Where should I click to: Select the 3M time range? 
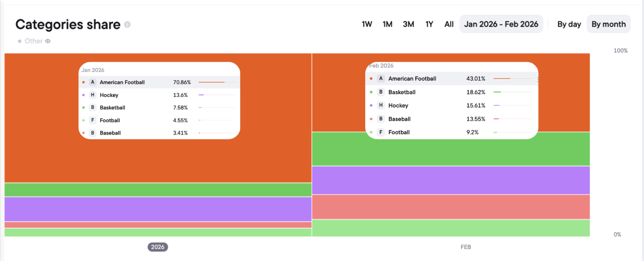(408, 24)
